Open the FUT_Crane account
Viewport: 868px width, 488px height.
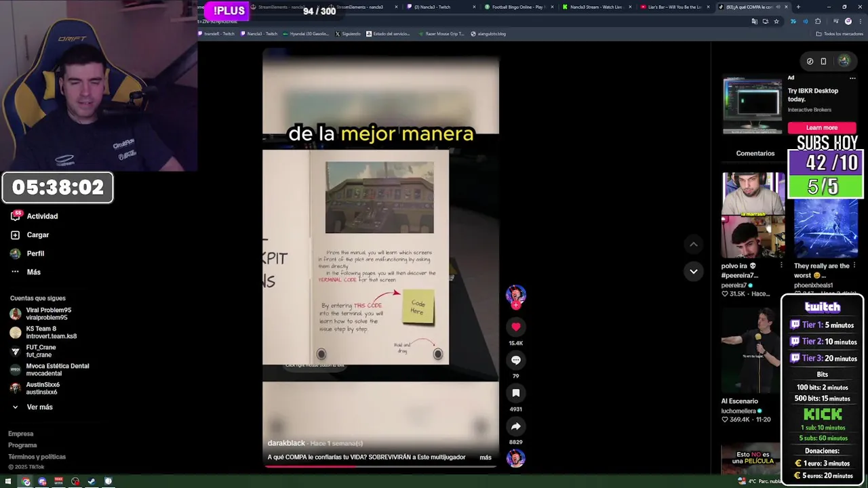pos(33,351)
